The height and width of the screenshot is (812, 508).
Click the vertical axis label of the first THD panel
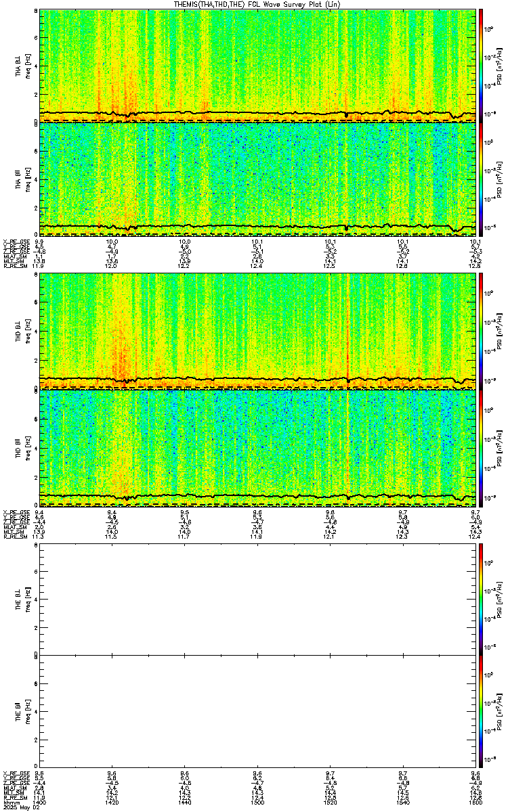point(23,330)
